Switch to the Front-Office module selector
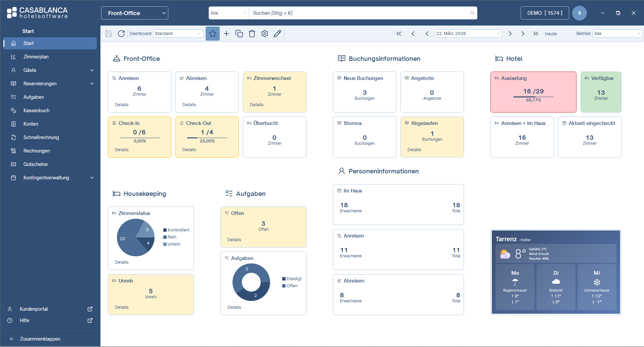This screenshot has height=347, width=644. pos(134,13)
